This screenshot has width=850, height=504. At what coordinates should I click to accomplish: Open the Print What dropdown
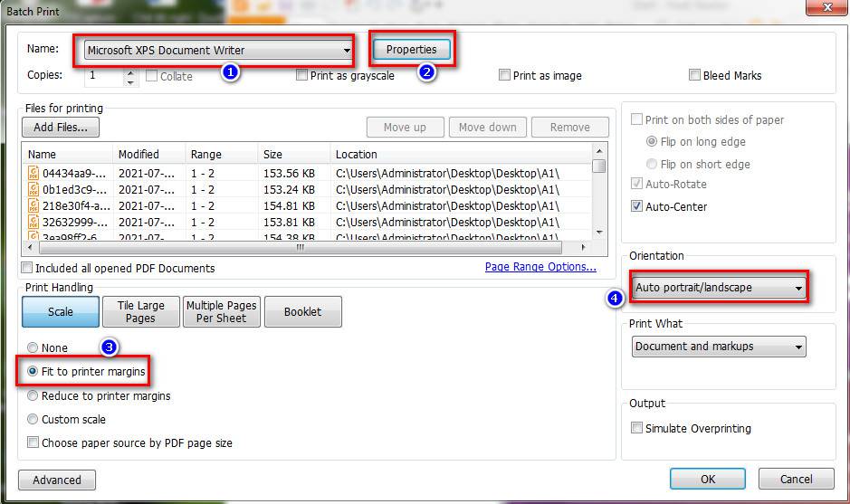pyautogui.click(x=719, y=347)
